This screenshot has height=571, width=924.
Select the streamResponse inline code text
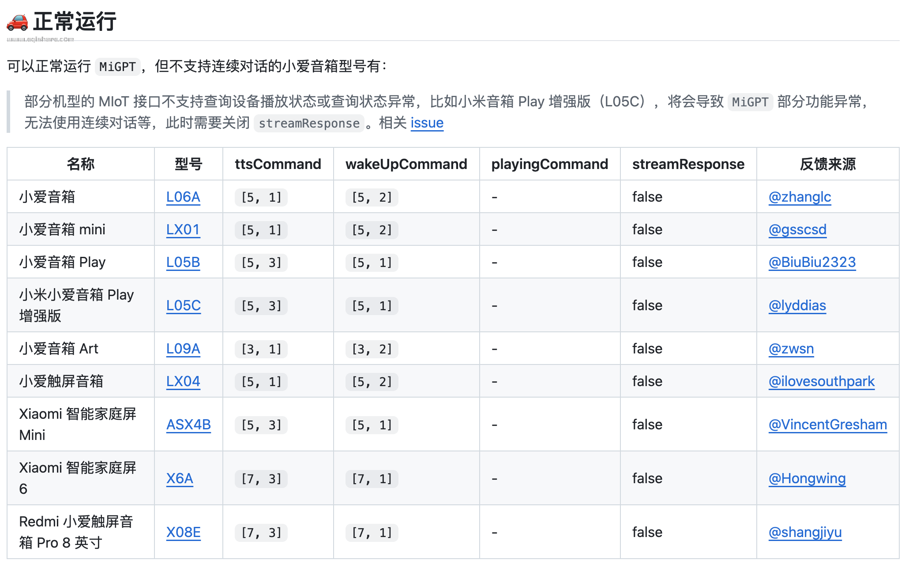pos(309,123)
